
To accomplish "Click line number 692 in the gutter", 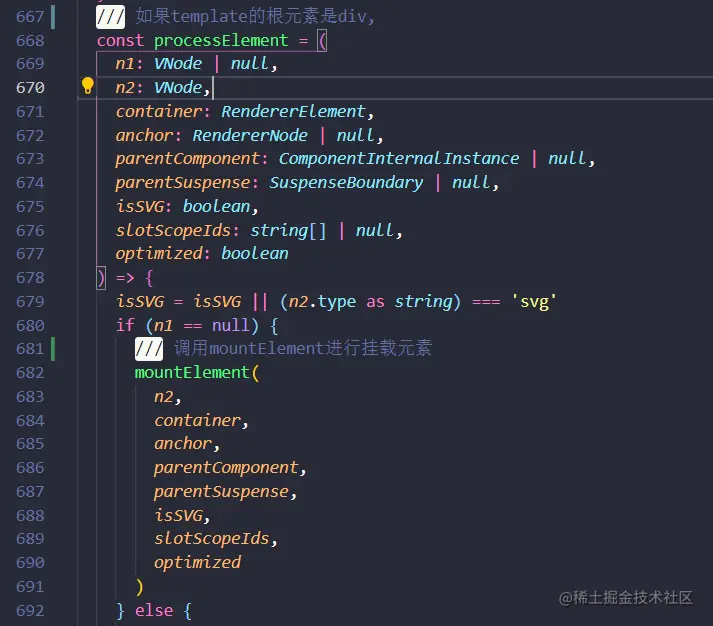I will point(30,610).
